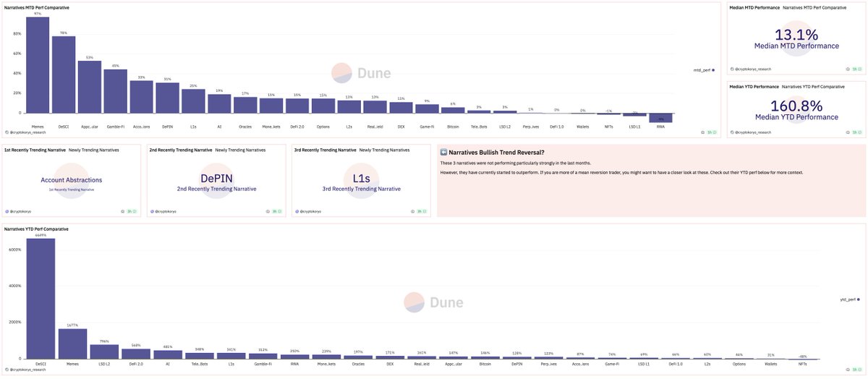868x379 pixels.
Task: Click 1h refresh badge on Median YTD panel
Action: 856,132
